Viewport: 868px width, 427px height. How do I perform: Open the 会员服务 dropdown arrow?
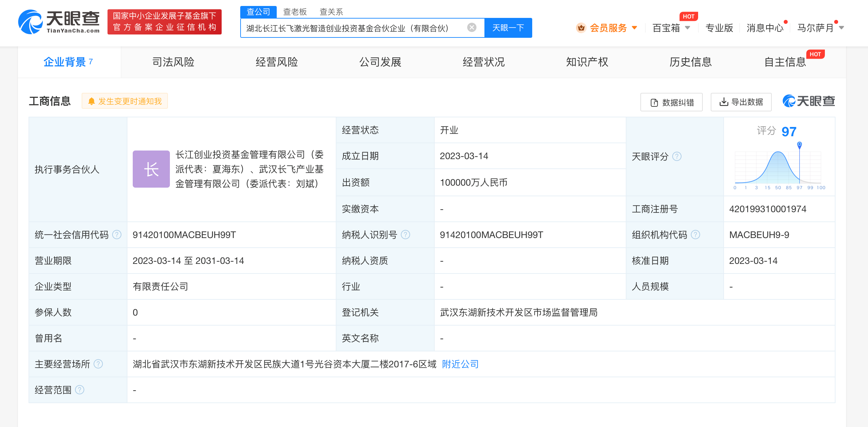(634, 28)
